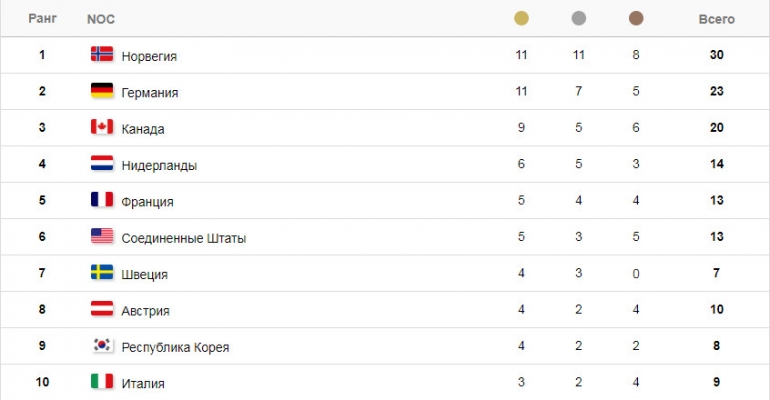The width and height of the screenshot is (770, 400).
Task: Select Norway's total of 30 medals
Action: [x=716, y=54]
